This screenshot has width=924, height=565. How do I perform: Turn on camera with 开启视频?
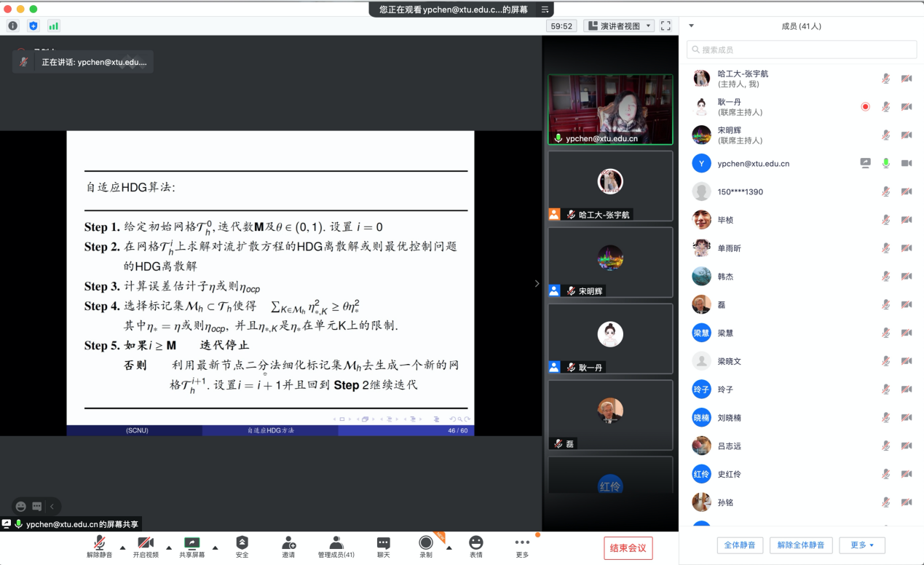tap(145, 544)
